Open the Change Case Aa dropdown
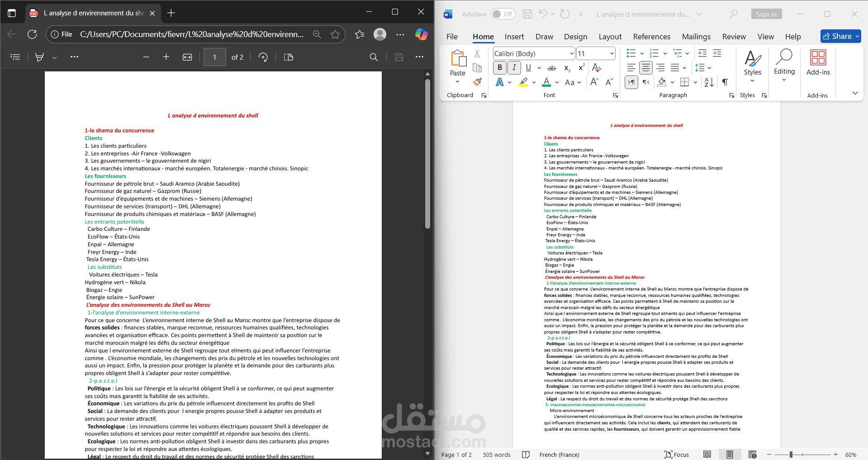 572,82
